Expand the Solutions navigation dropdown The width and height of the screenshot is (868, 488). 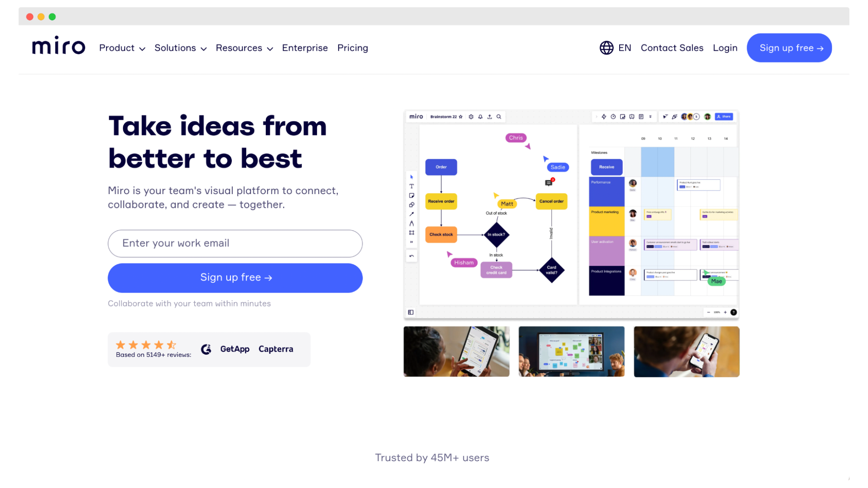pyautogui.click(x=180, y=48)
